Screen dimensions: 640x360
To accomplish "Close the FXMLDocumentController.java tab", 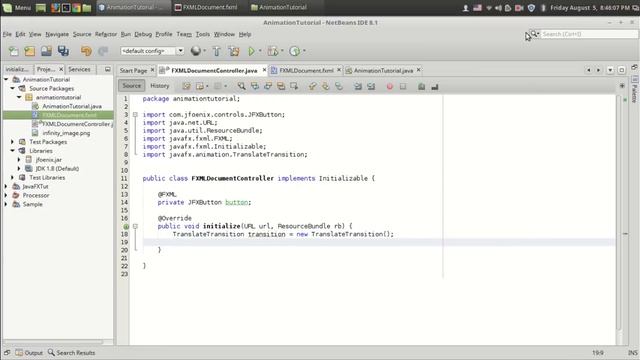I will tap(264, 70).
